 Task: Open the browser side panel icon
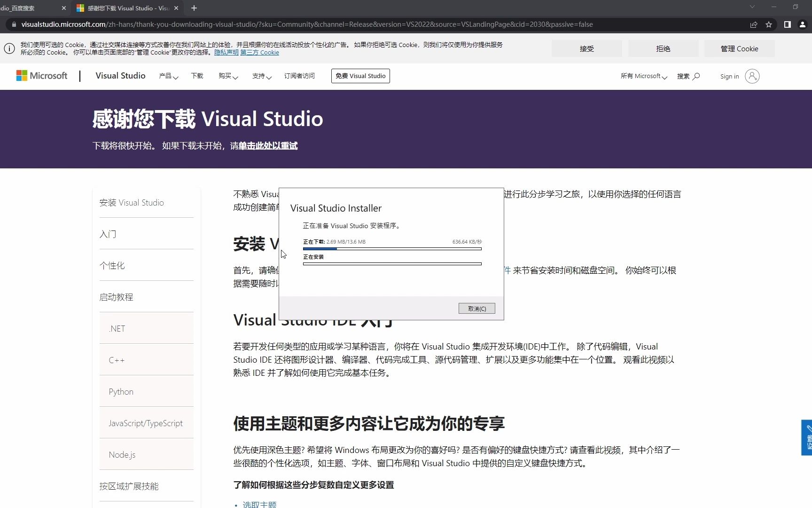click(788, 24)
